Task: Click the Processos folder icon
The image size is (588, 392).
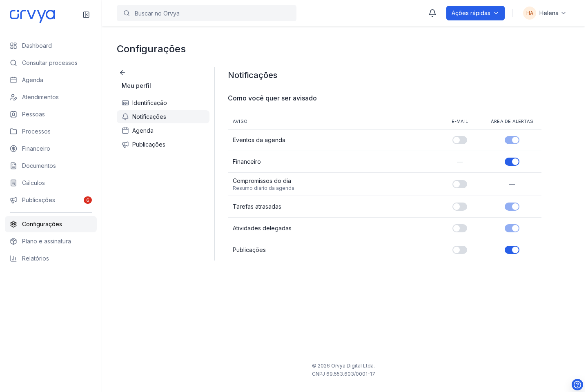Action: pos(13,131)
